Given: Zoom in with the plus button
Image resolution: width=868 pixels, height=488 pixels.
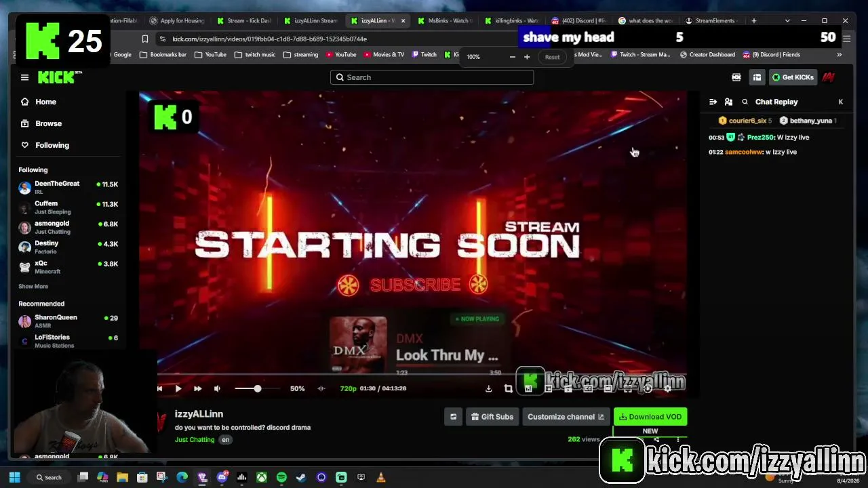Looking at the screenshot, I should click(x=527, y=57).
